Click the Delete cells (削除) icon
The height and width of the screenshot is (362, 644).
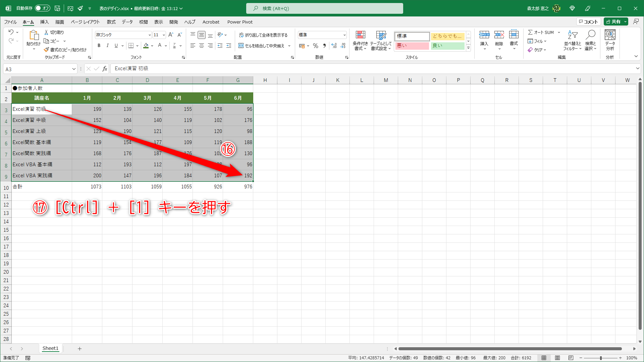(x=499, y=35)
